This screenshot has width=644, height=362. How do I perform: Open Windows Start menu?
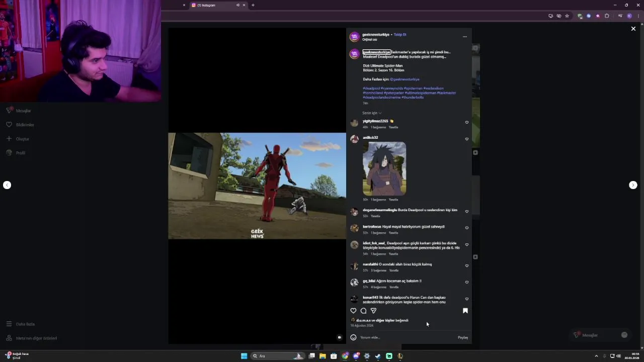click(244, 356)
